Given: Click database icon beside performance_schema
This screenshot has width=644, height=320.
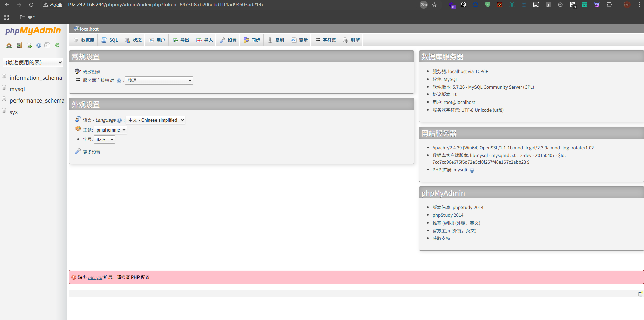Looking at the screenshot, I should tap(4, 99).
